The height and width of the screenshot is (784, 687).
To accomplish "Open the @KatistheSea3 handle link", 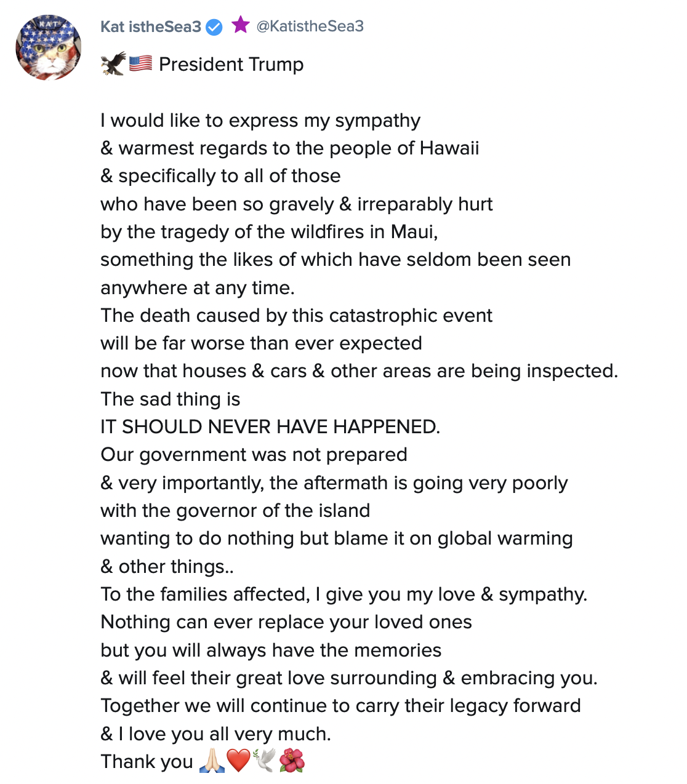I will [310, 26].
